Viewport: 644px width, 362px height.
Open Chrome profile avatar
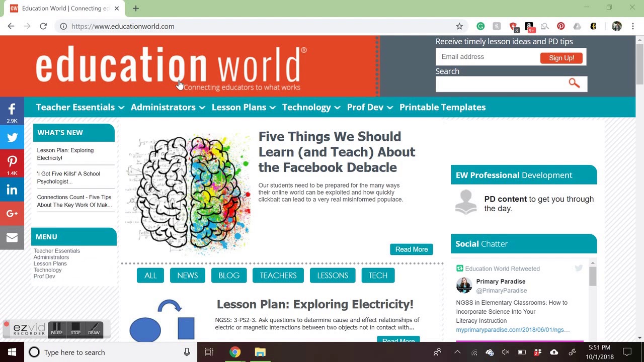click(x=617, y=26)
